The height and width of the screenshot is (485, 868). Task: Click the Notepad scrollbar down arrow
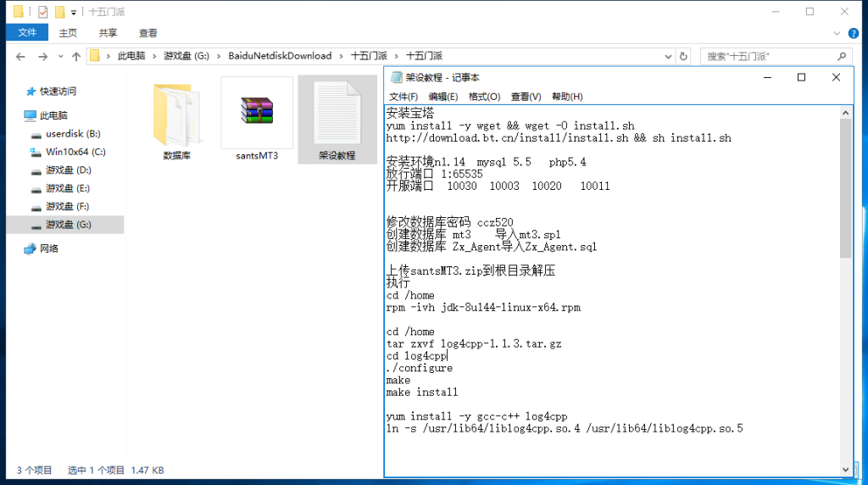tap(845, 470)
